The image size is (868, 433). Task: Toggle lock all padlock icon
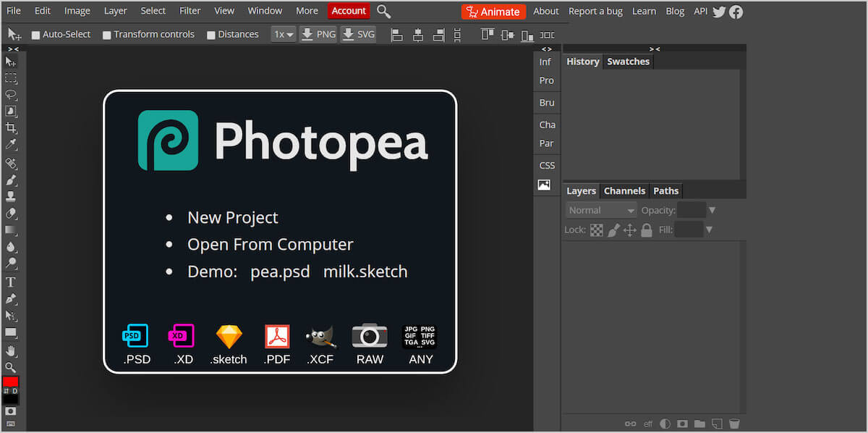point(647,230)
